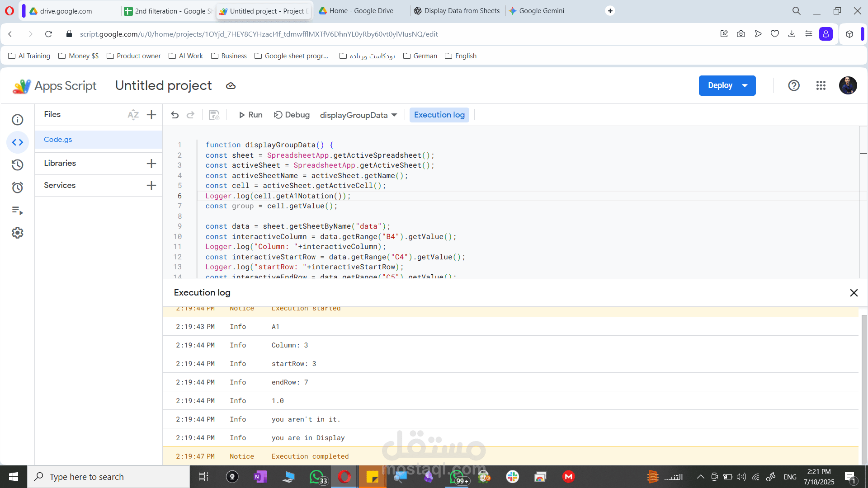This screenshot has height=488, width=868.
Task: Click log entry 'endRow: 7'
Action: click(x=290, y=382)
